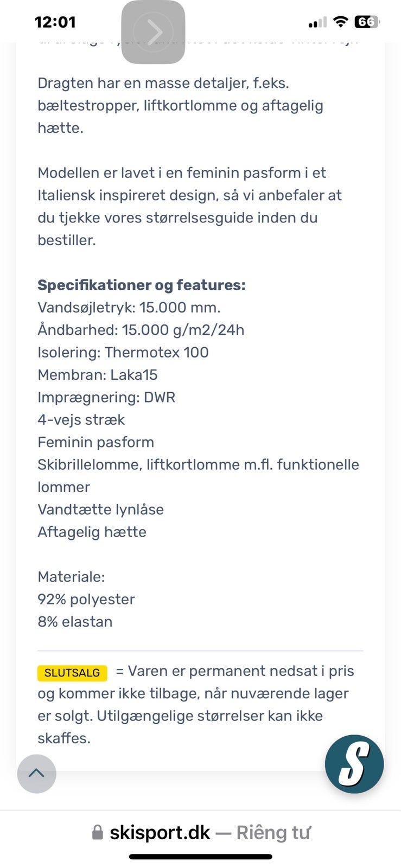401x868 pixels.
Task: Tap the "Isolering: Thermotex 100" line
Action: 123,352
